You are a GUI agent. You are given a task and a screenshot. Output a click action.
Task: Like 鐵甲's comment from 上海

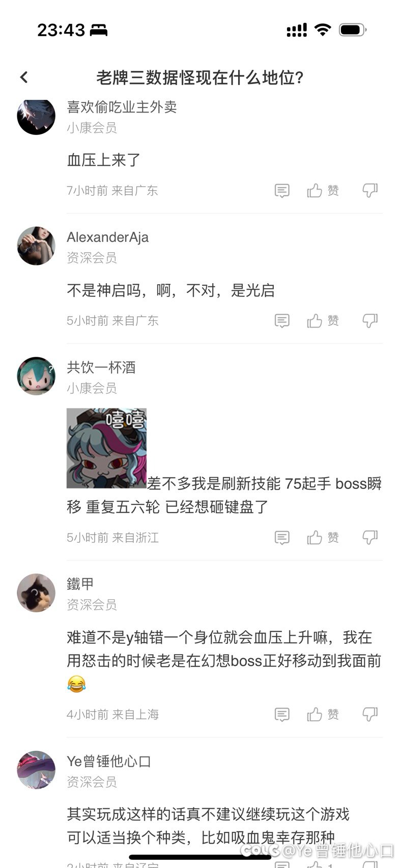coord(323,714)
